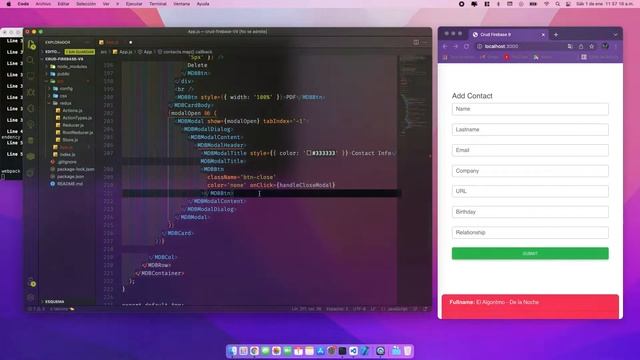The height and width of the screenshot is (360, 640).
Task: Click the translate icon in the address bar
Action: 570,47
